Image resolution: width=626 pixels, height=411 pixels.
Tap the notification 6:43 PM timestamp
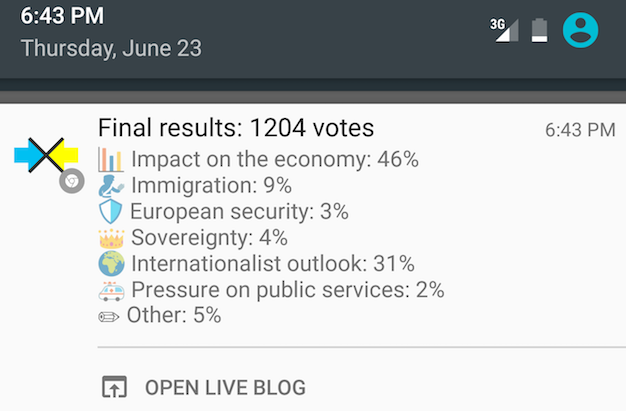580,130
